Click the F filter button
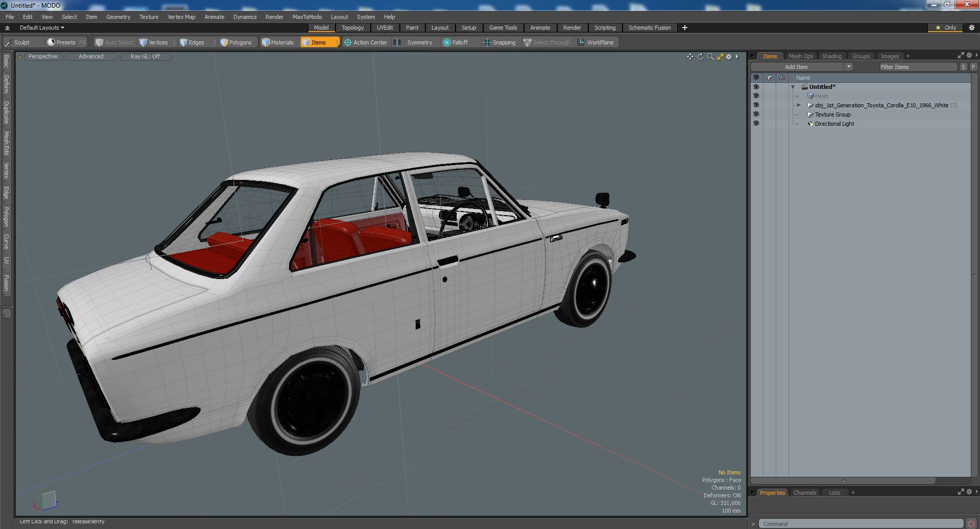Image resolution: width=980 pixels, height=529 pixels. 973,67
